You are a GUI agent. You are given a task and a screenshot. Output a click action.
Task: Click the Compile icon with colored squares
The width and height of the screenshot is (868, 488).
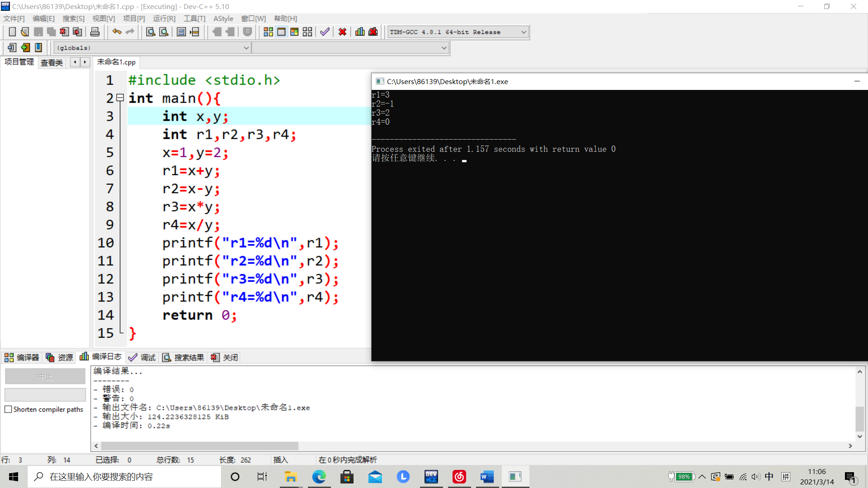point(268,32)
